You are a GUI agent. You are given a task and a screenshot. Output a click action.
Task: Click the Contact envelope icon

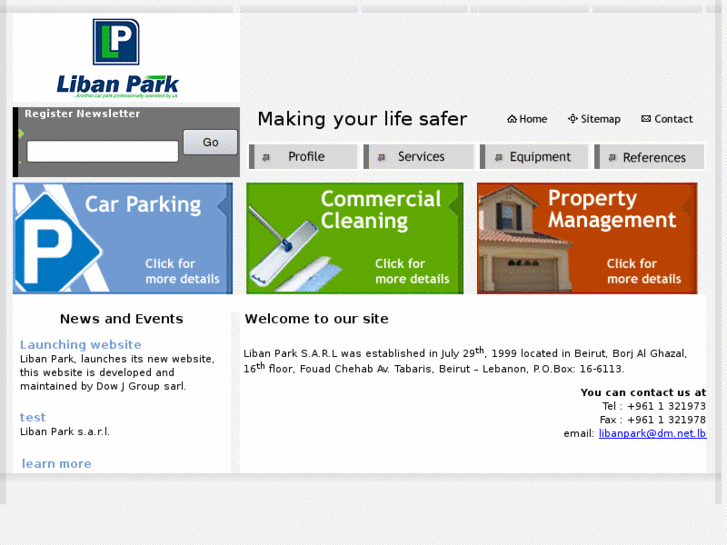646,119
